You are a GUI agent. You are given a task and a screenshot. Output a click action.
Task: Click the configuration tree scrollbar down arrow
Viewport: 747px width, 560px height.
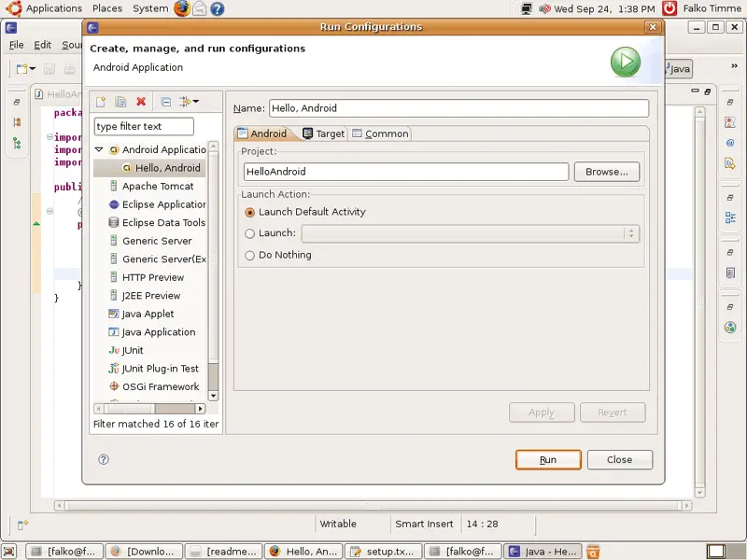(214, 395)
